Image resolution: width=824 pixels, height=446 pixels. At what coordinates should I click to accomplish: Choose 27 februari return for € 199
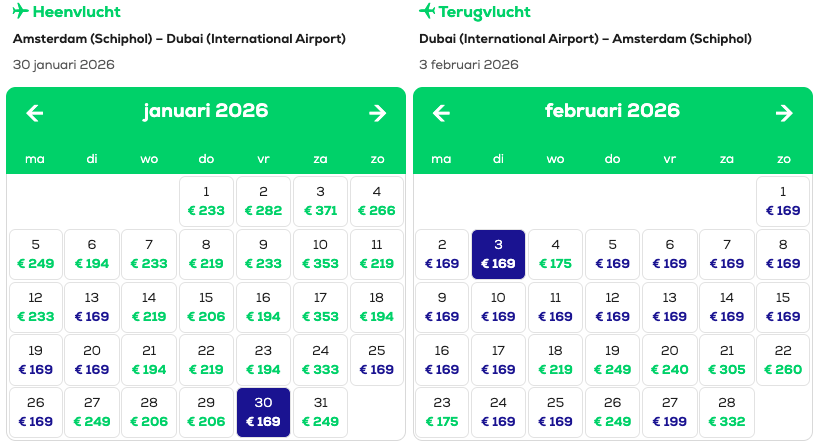670,412
